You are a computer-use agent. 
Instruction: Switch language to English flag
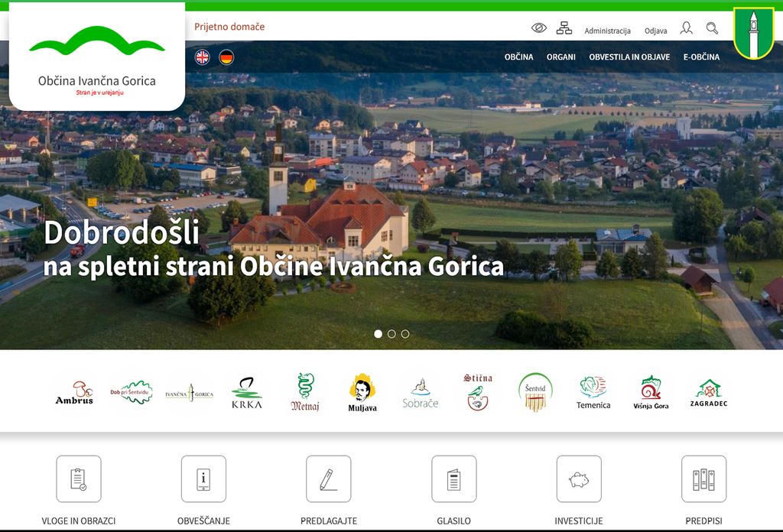tap(202, 57)
